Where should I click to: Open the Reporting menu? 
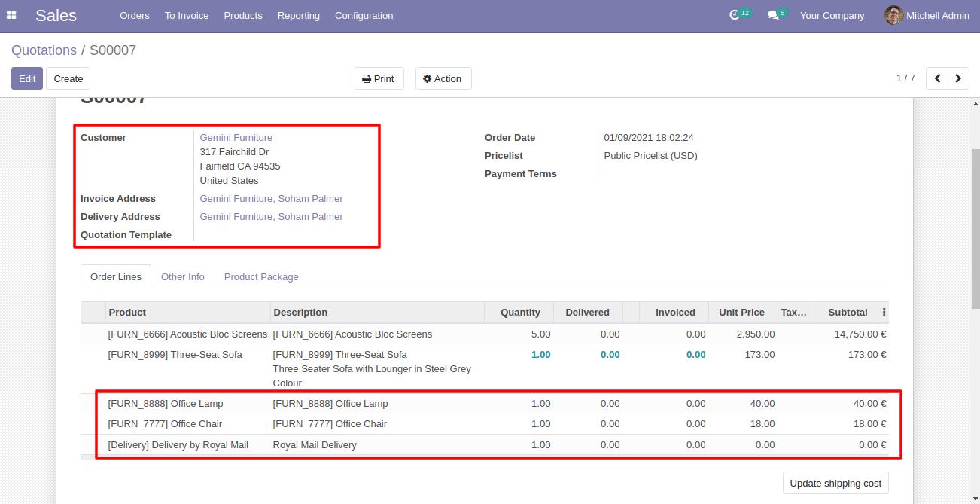tap(298, 15)
